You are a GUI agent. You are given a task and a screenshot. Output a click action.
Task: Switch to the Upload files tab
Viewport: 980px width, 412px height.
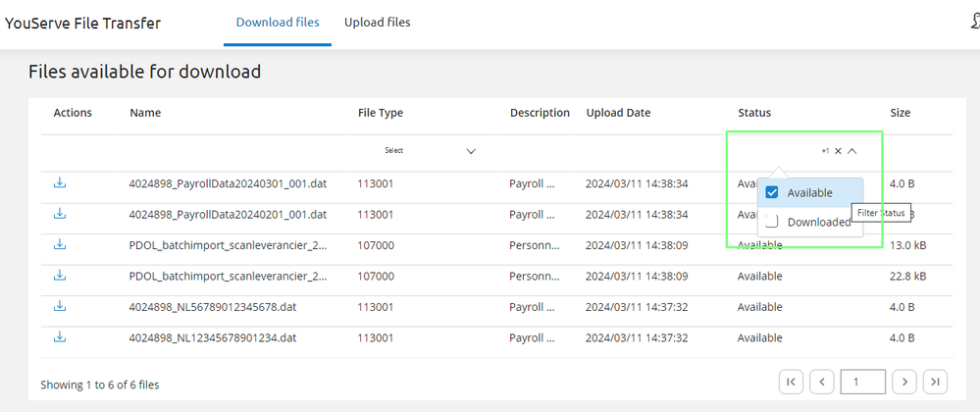pos(377,23)
